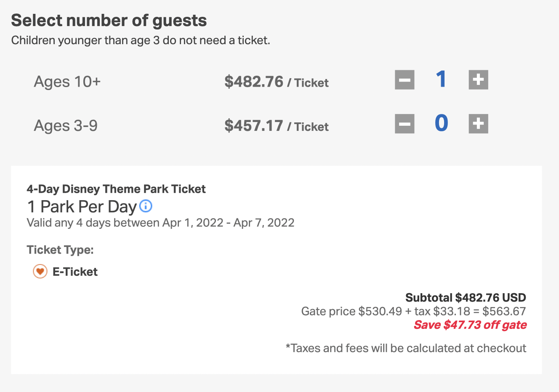Click the 1 Park Per Day text
Image resolution: width=559 pixels, height=392 pixels.
(x=82, y=207)
